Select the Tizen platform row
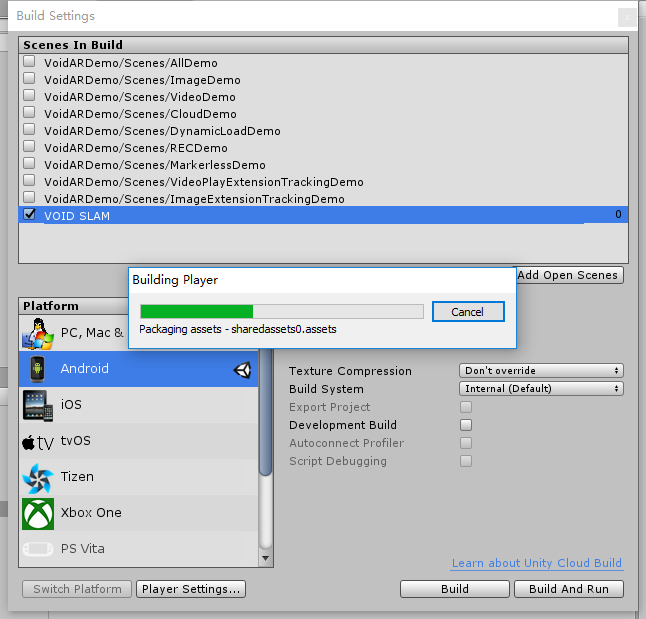 coord(138,477)
